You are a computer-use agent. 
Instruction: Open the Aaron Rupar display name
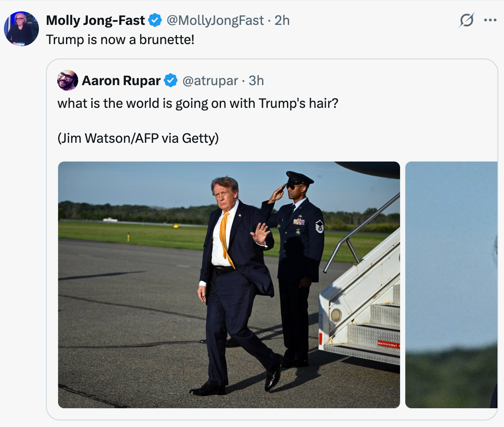click(x=121, y=81)
